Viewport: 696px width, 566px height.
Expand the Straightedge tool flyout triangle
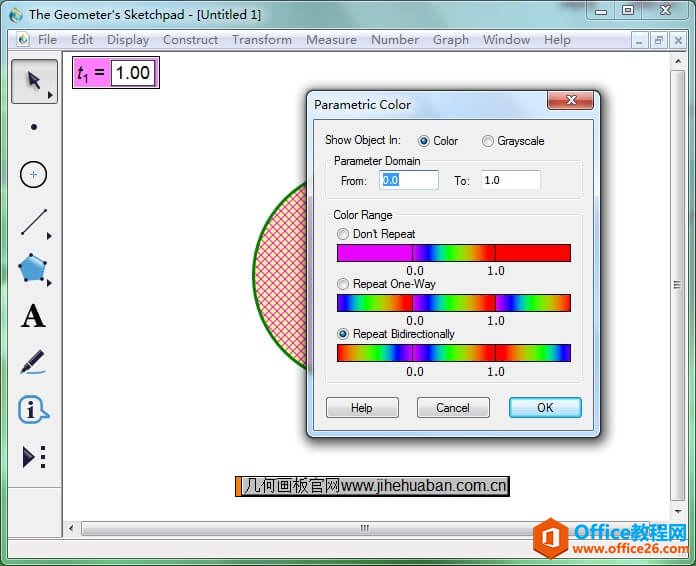click(x=49, y=236)
